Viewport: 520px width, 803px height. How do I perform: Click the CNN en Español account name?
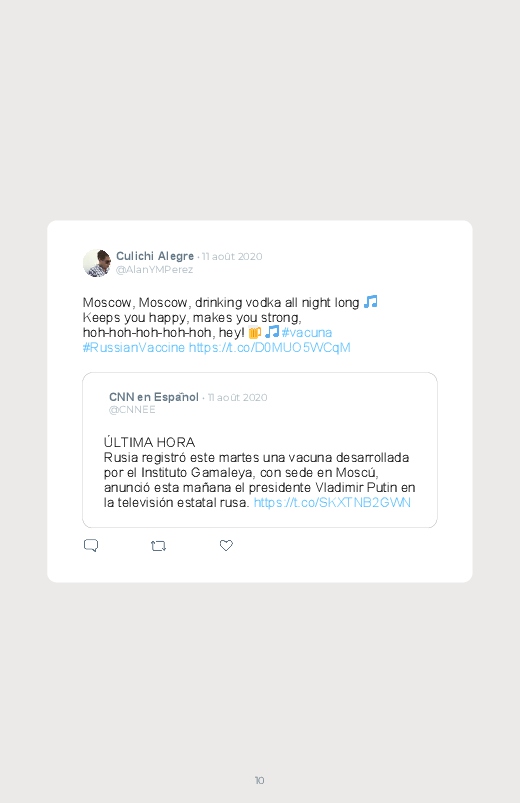pyautogui.click(x=154, y=397)
